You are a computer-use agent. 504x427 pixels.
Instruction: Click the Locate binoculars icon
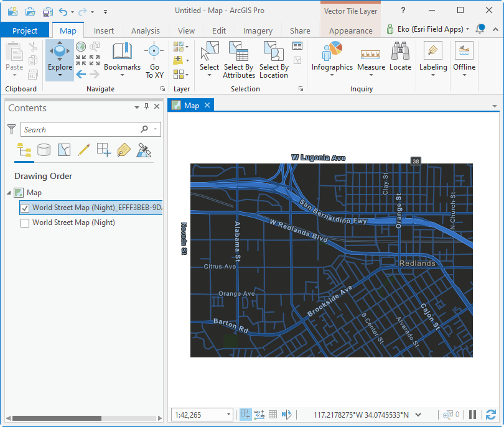coord(400,51)
